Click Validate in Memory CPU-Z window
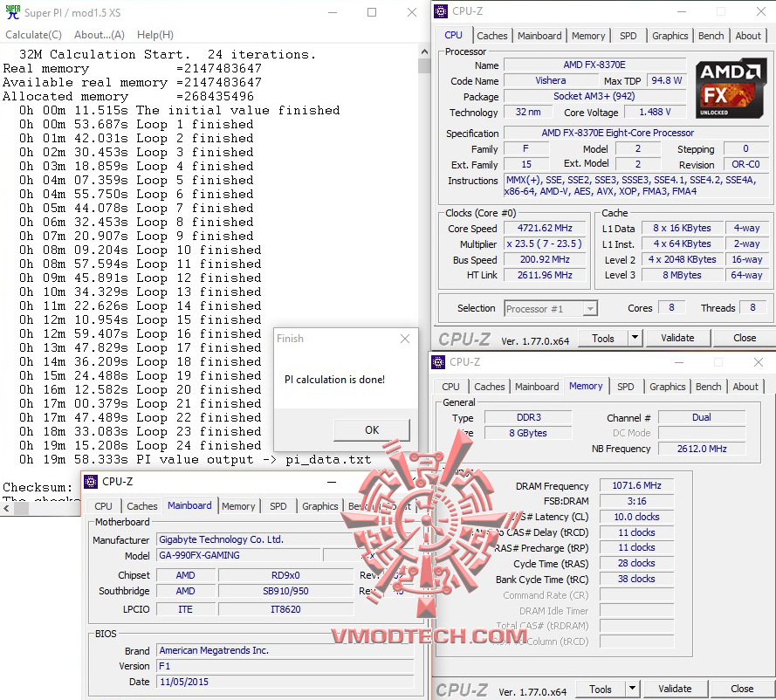 [675, 689]
